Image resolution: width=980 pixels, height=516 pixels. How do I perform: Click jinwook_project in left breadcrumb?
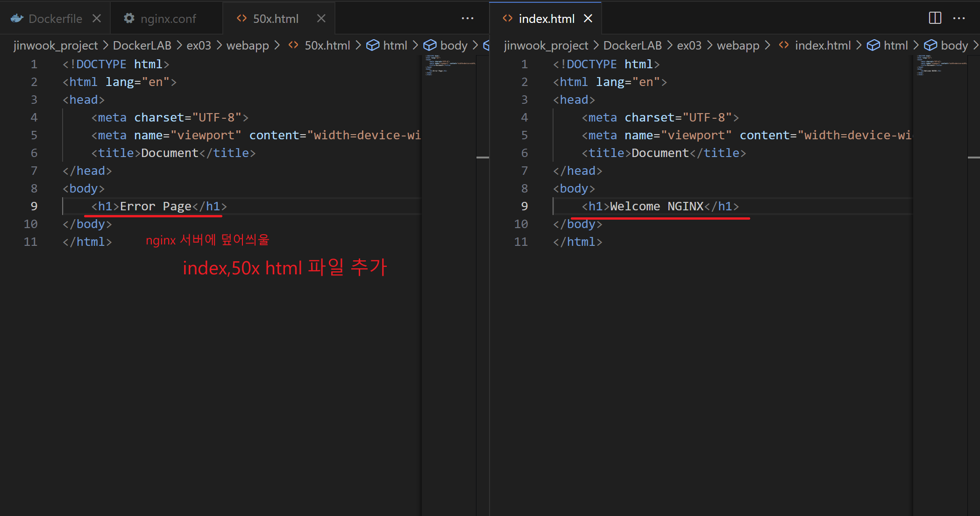point(56,45)
